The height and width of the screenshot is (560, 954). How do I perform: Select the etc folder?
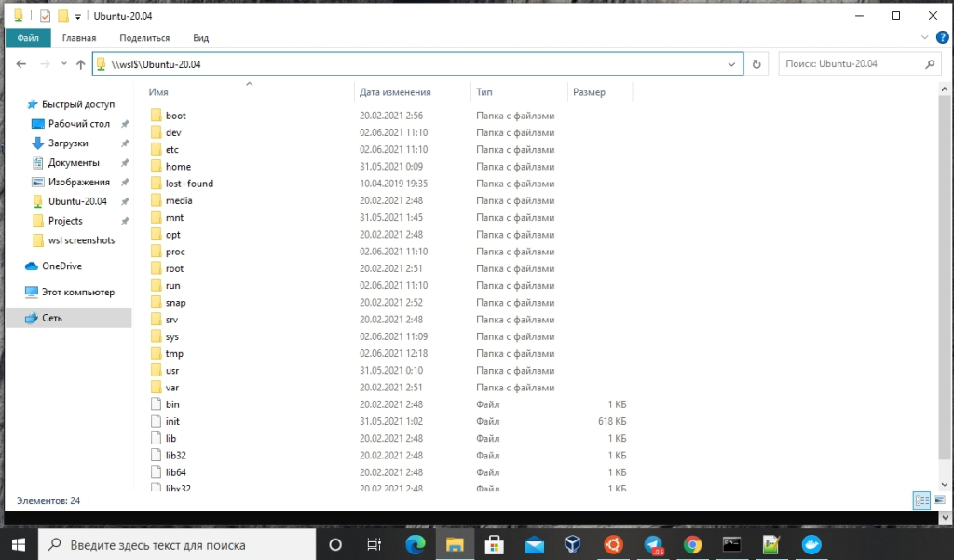tap(172, 150)
